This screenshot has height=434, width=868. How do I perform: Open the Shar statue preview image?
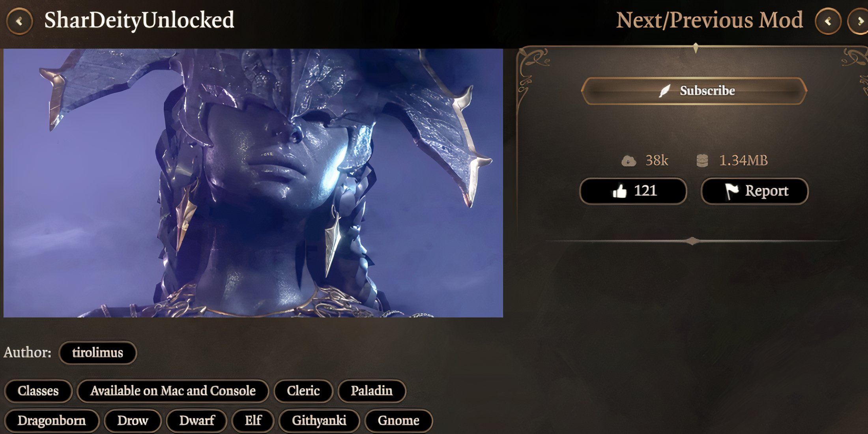point(253,183)
